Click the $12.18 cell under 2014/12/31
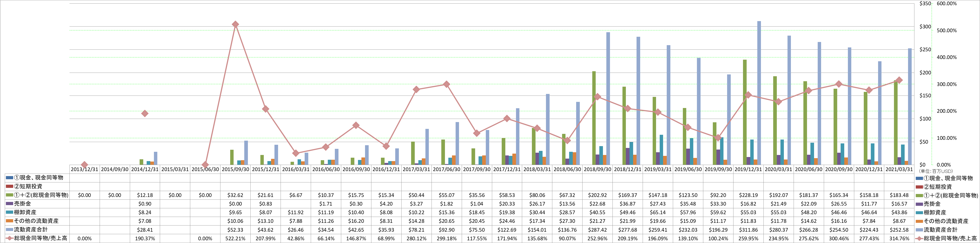 (x=145, y=195)
